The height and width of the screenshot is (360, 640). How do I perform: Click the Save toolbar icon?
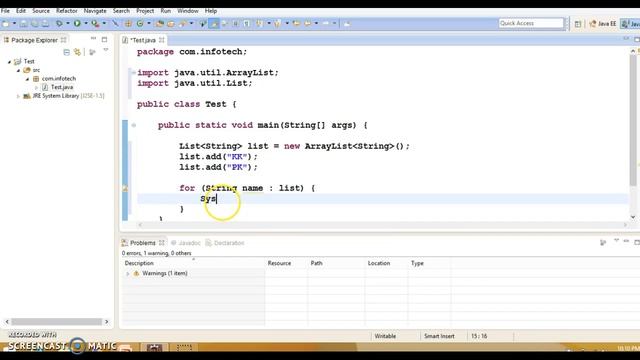tap(24, 24)
